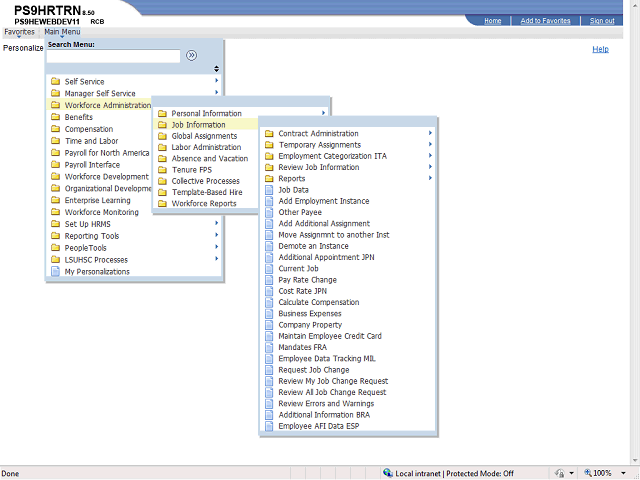Select Employment Categorization ITA entry
This screenshot has height=480, width=640.
pyautogui.click(x=332, y=156)
